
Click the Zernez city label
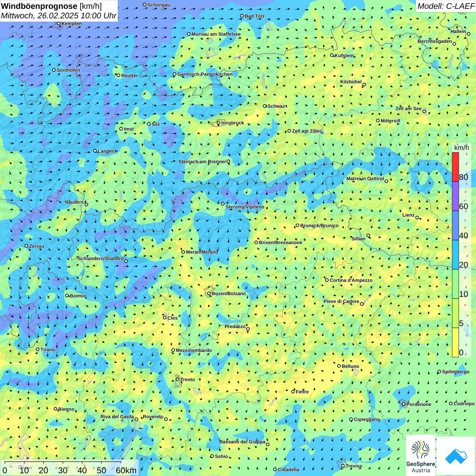(37, 247)
